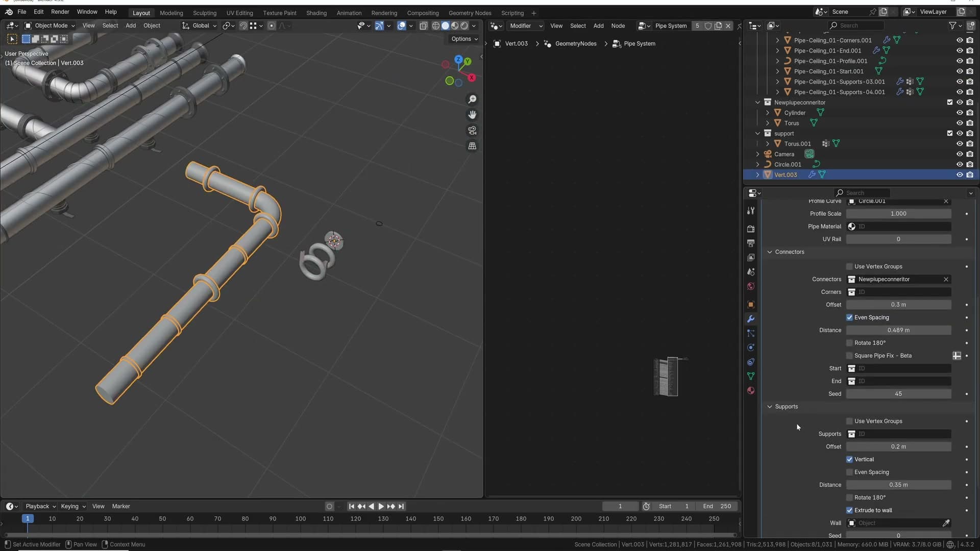Switch viewport between perspective and orthographic
980x551 pixels.
(x=472, y=146)
